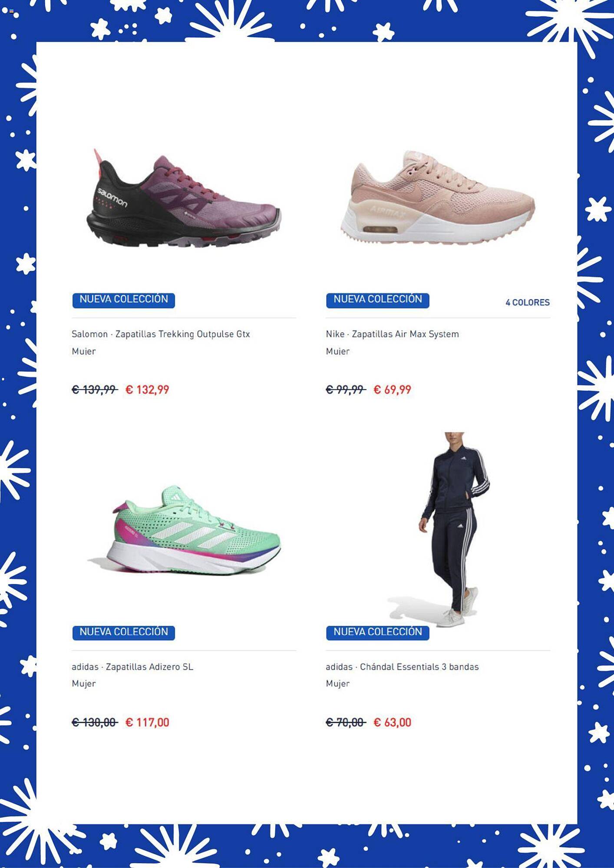Screen dimensions: 614x868
Task: Open adidas Zapatillas Adizero SL title
Action: pos(132,667)
